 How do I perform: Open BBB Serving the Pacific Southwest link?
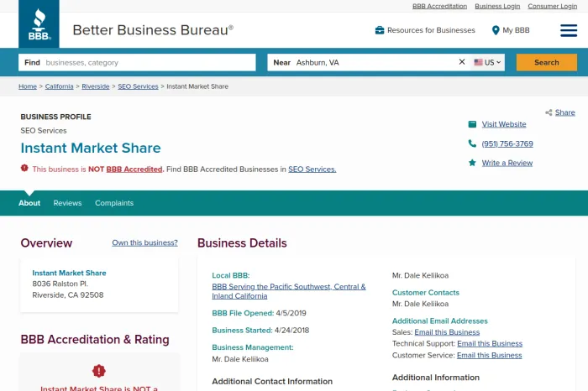click(x=289, y=291)
